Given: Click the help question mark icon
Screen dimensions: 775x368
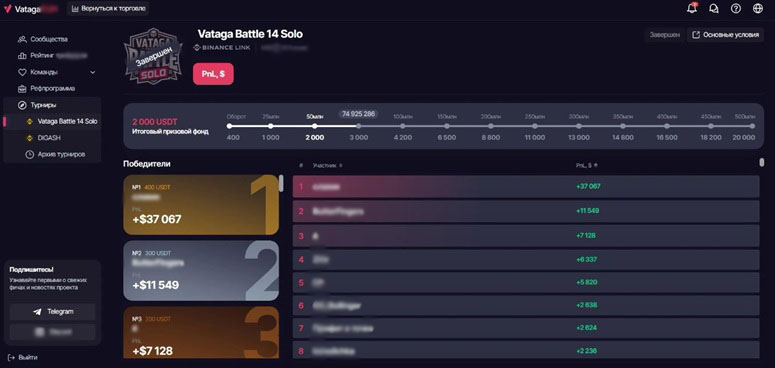Looking at the screenshot, I should pyautogui.click(x=736, y=8).
